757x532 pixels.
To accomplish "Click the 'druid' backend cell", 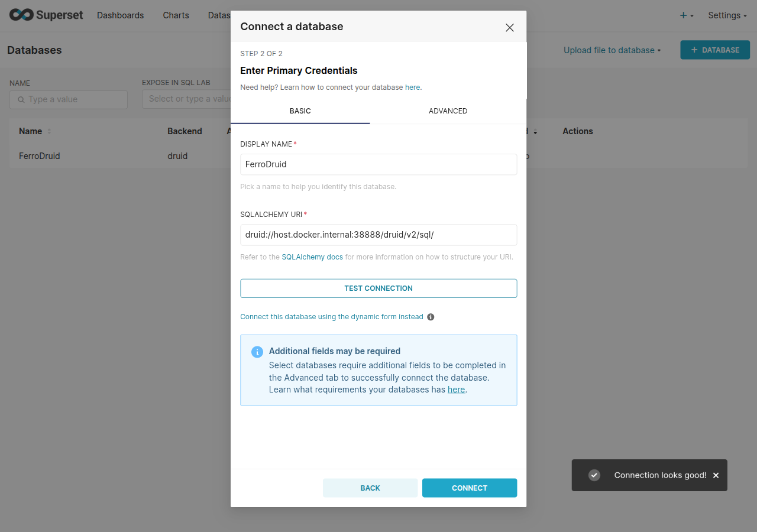I will tap(177, 156).
